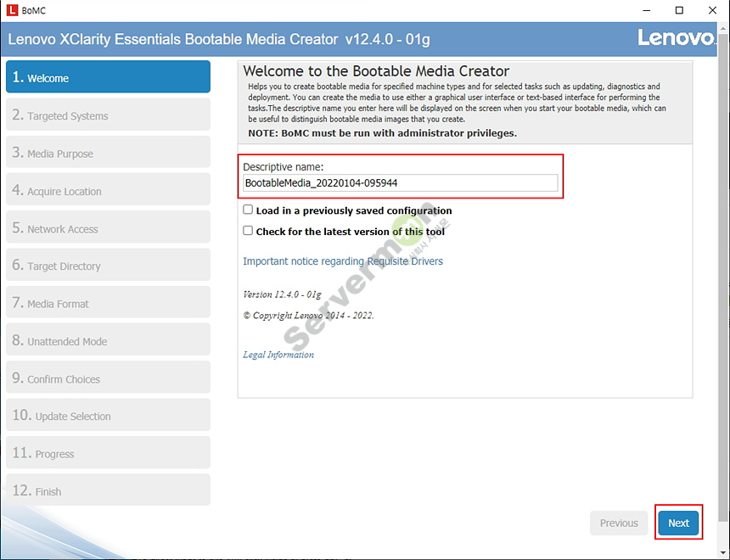Go to 2. Targeted Systems step
Image resolution: width=730 pixels, height=560 pixels.
(x=108, y=115)
